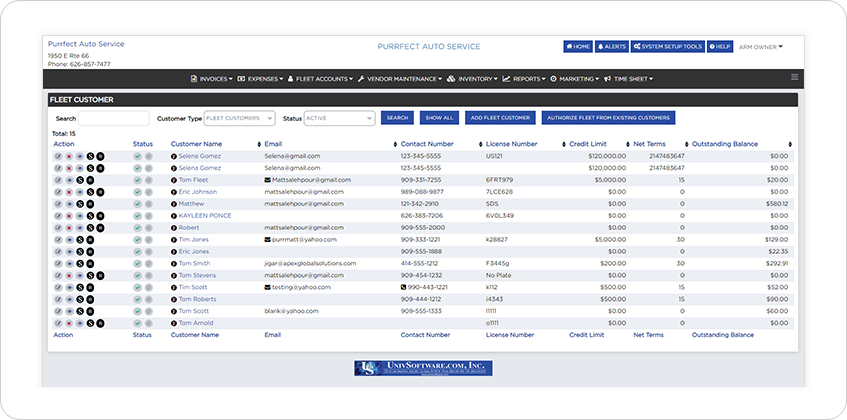The height and width of the screenshot is (420, 847).
Task: Edit the Tim Jones customer row
Action: pyautogui.click(x=58, y=239)
